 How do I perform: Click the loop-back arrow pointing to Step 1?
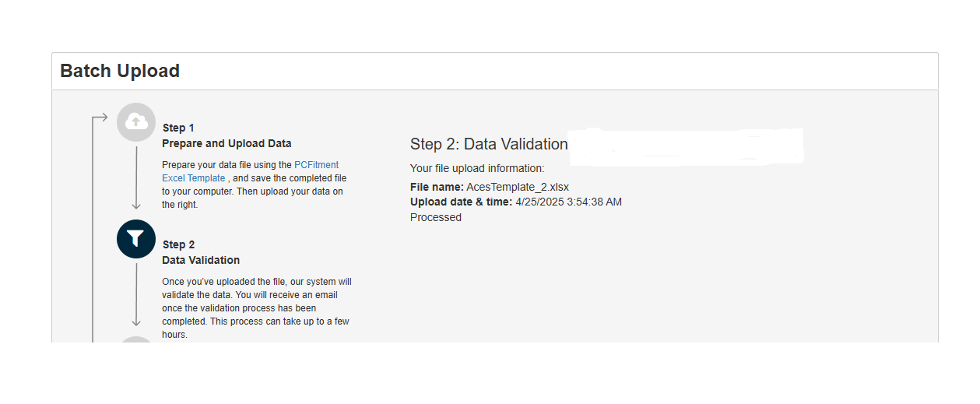tap(100, 118)
